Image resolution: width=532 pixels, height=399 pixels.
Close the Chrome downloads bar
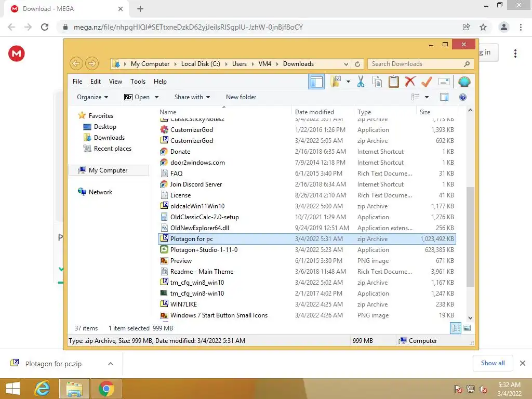coord(523,363)
